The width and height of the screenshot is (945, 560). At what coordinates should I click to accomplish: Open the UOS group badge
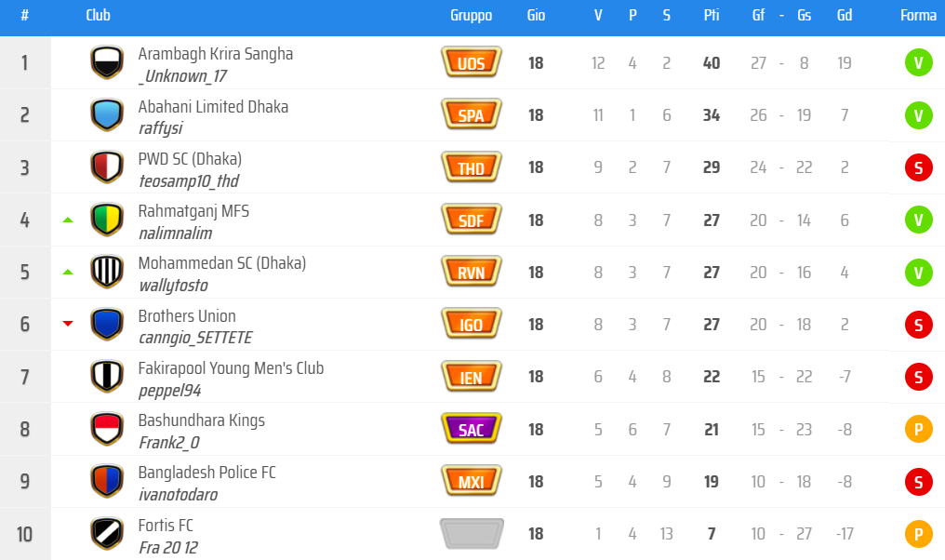click(x=472, y=63)
